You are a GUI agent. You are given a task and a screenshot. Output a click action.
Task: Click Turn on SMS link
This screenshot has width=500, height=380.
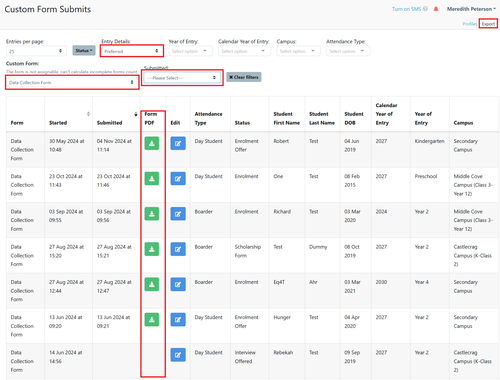[x=406, y=9]
